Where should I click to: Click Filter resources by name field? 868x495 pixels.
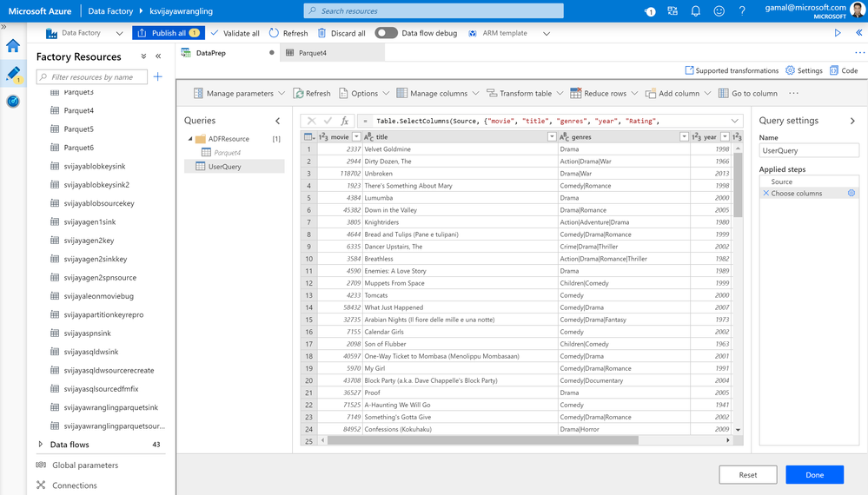92,77
